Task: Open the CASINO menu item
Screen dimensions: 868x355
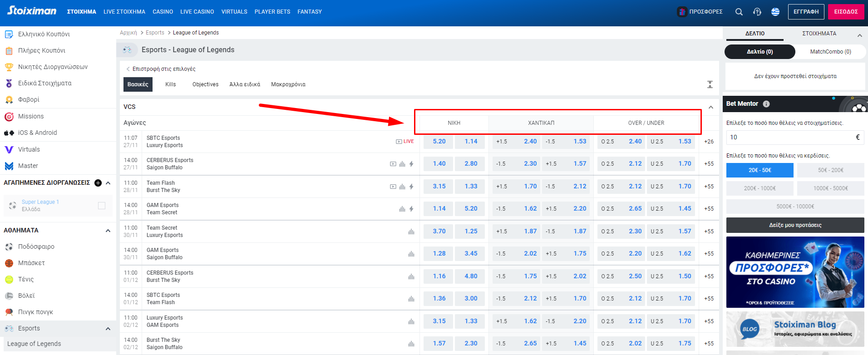Action: pos(163,12)
